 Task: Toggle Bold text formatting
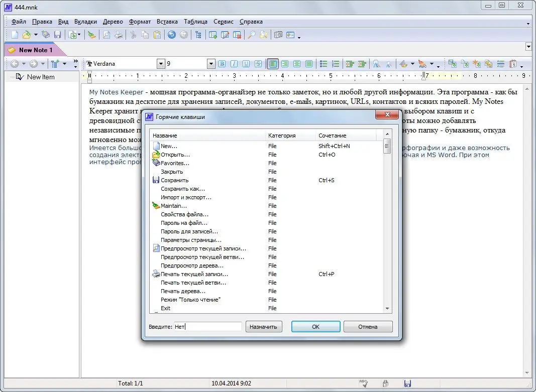click(222, 64)
